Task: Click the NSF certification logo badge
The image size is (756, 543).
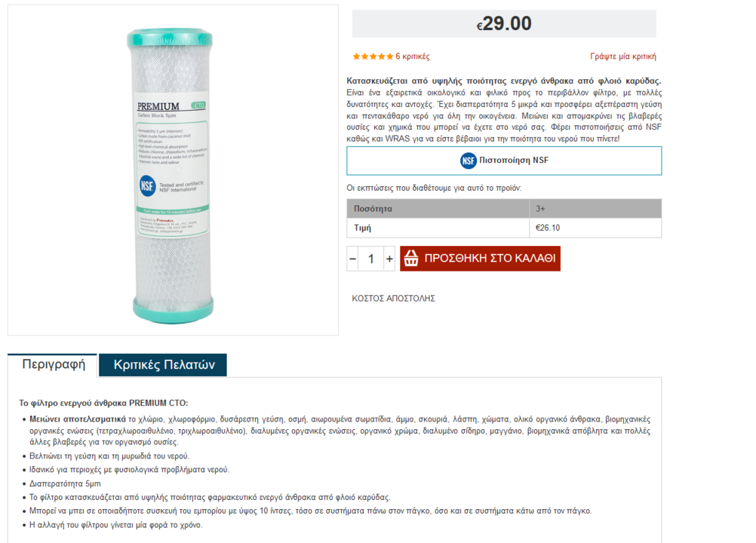Action: pos(468,161)
